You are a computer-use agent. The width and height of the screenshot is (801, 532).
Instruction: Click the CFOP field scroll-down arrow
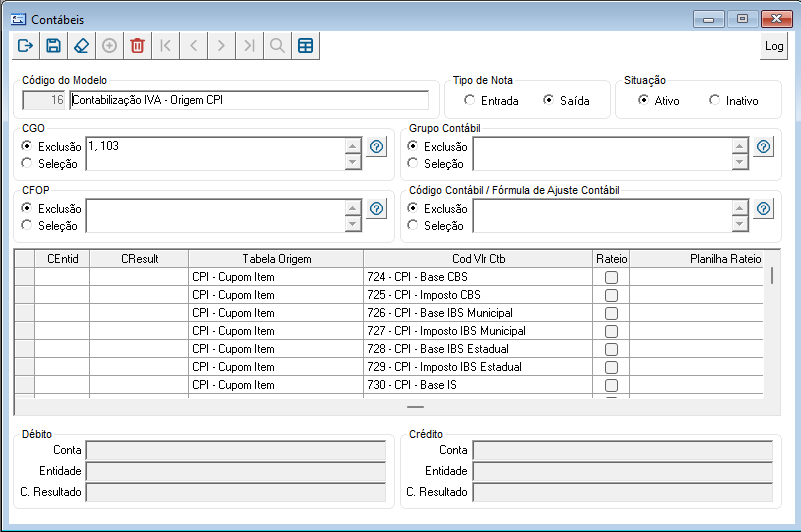352,224
